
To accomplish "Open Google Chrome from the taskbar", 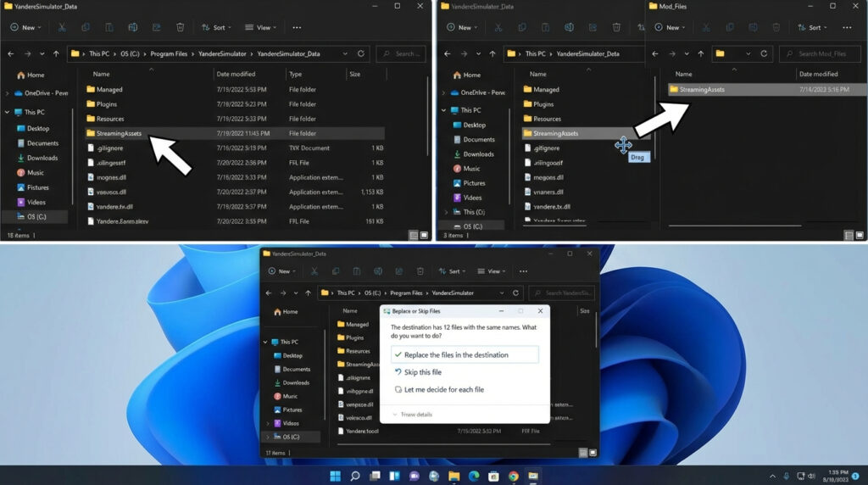I will coord(514,476).
